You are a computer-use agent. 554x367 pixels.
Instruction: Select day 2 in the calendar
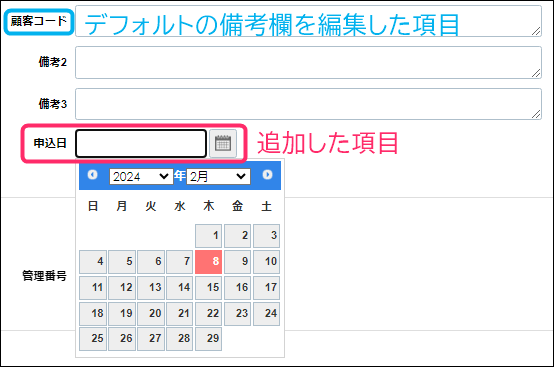pyautogui.click(x=237, y=236)
